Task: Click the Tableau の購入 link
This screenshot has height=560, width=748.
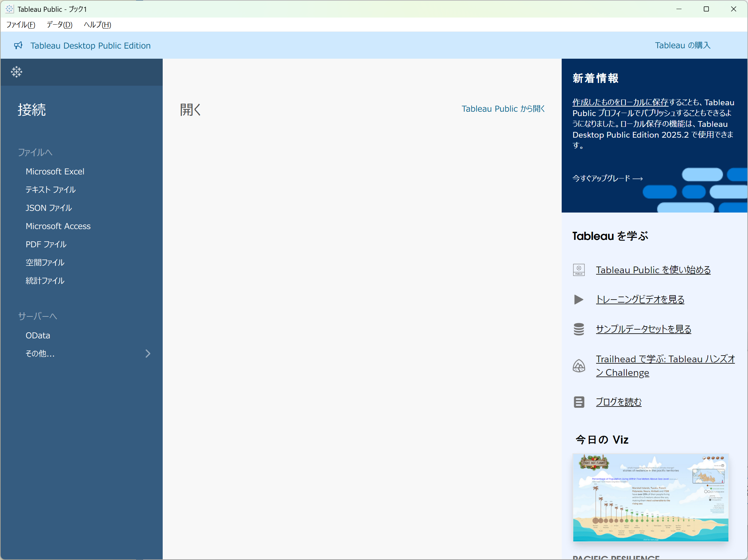Action: tap(683, 45)
